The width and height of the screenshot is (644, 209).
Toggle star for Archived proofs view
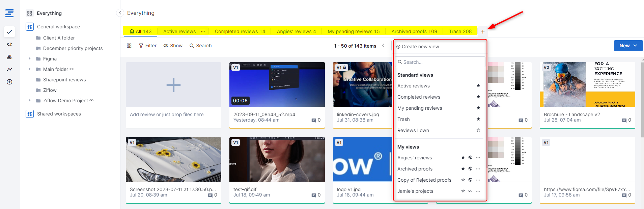pos(463,169)
